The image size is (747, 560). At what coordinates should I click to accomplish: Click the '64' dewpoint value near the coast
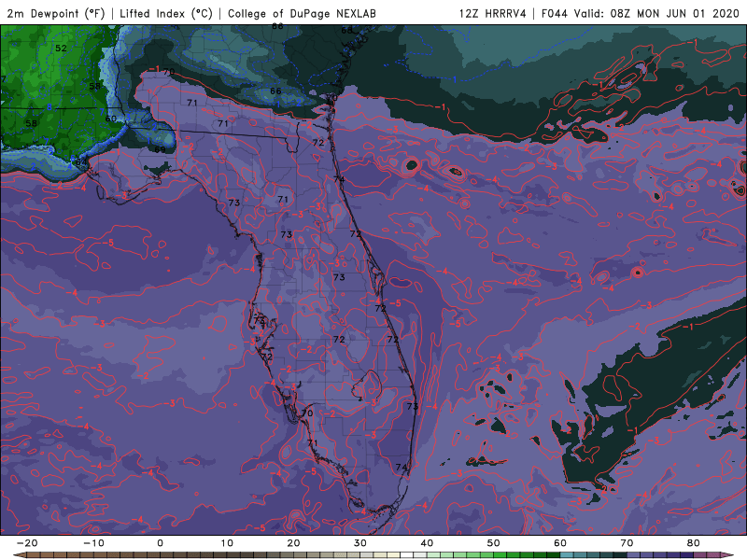pyautogui.click(x=81, y=162)
